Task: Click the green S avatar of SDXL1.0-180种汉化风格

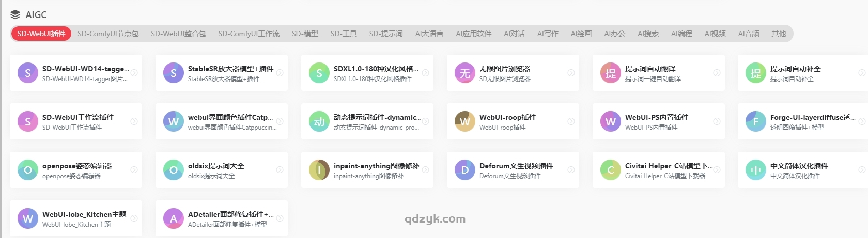Action: [319, 73]
